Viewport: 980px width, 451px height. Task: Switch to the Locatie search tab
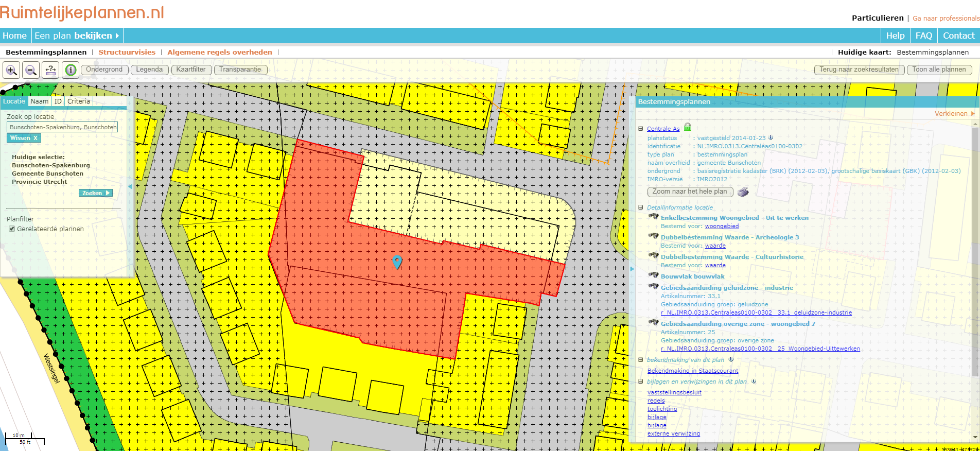pos(14,101)
